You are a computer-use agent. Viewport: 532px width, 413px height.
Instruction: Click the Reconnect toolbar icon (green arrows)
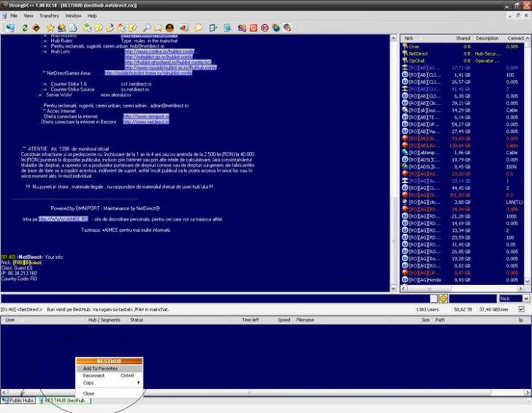tap(26, 28)
